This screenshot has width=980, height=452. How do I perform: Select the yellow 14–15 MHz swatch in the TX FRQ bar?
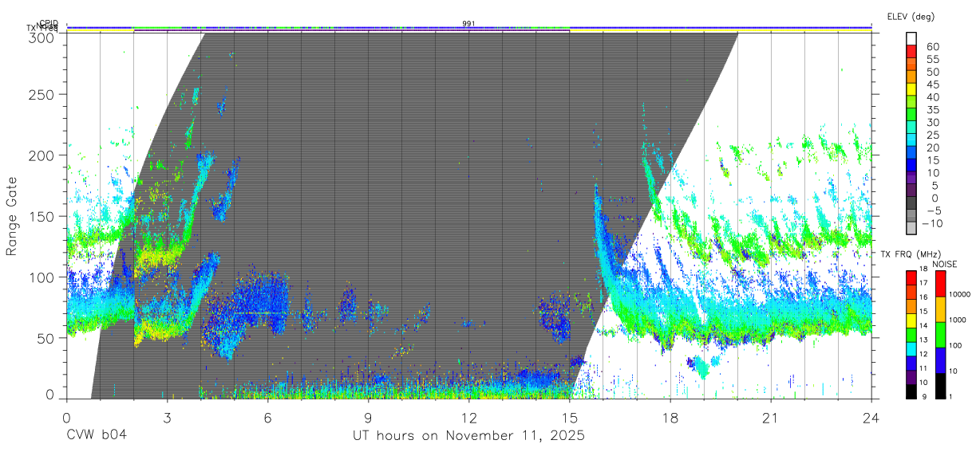[911, 320]
